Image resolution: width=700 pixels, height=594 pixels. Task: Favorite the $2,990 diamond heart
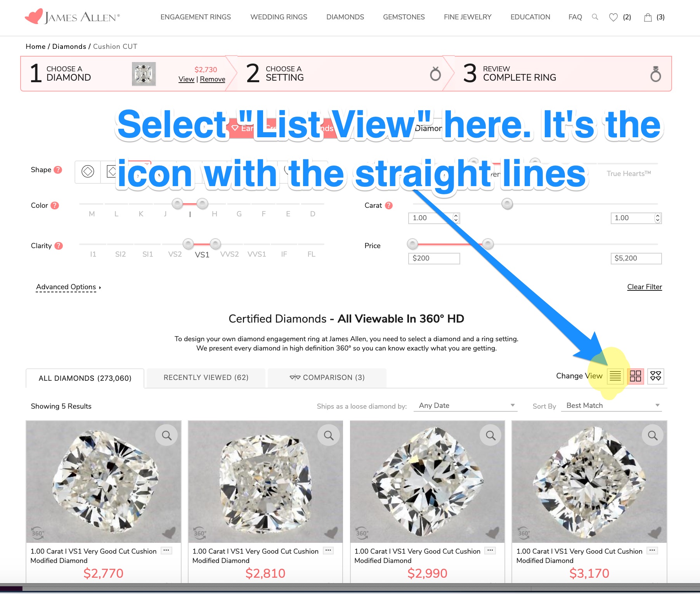point(492,533)
